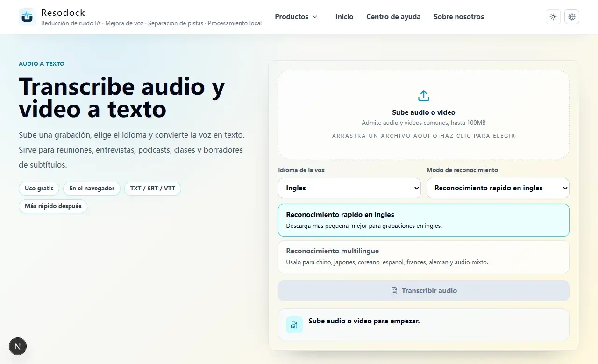This screenshot has height=364, width=598.
Task: Click the AUDIO A TEXTO label
Action: tap(42, 64)
